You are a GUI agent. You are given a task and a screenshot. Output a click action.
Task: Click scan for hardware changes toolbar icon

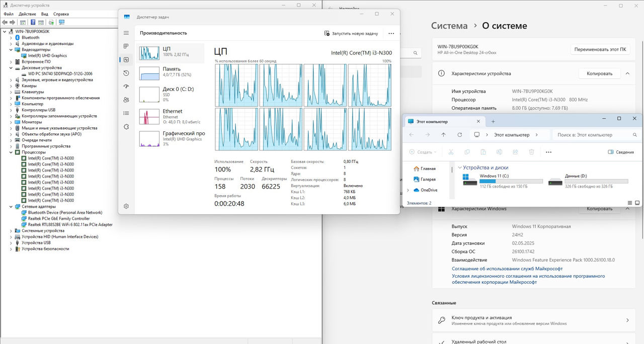(x=62, y=22)
